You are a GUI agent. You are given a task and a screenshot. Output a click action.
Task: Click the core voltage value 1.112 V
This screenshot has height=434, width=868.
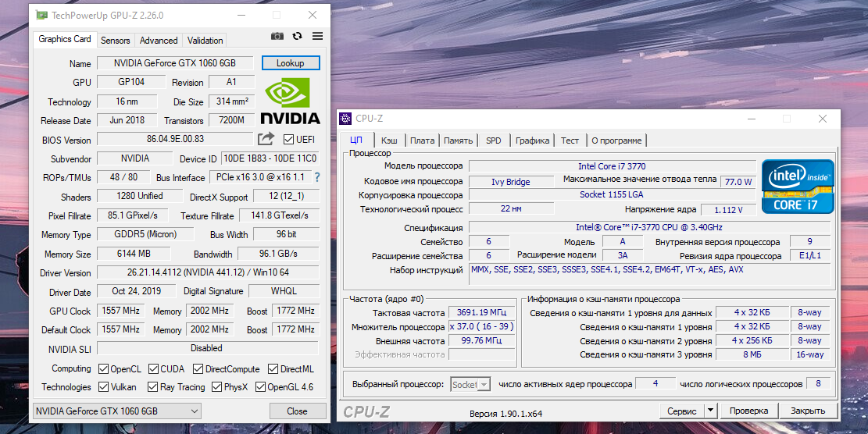(728, 209)
